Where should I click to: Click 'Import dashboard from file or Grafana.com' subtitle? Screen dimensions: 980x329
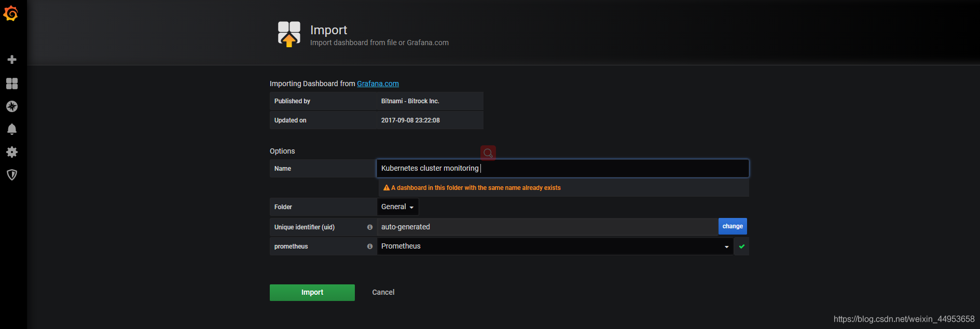pos(379,43)
